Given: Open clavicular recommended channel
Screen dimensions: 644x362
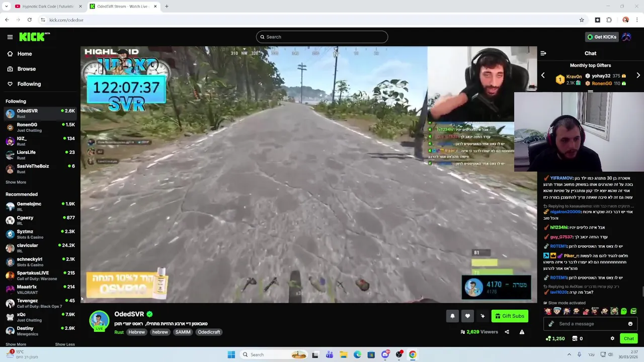Looking at the screenshot, I should [40, 248].
